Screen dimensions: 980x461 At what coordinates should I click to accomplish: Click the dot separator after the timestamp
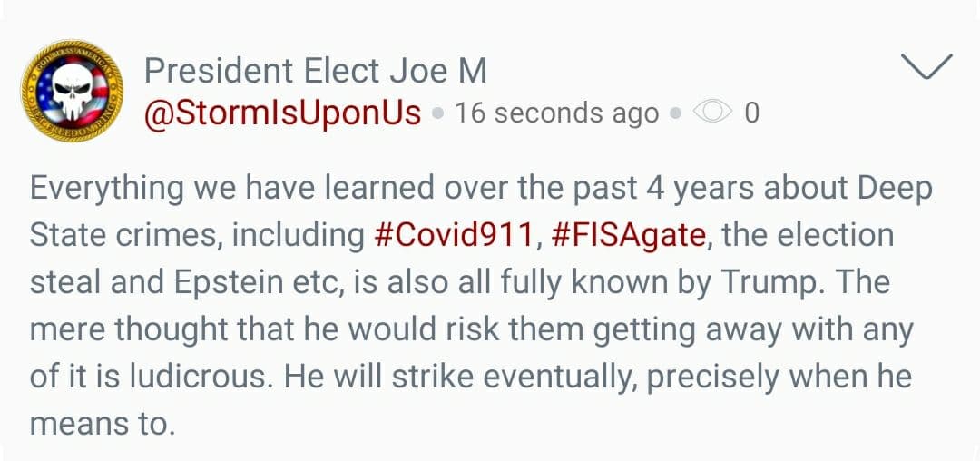click(674, 113)
